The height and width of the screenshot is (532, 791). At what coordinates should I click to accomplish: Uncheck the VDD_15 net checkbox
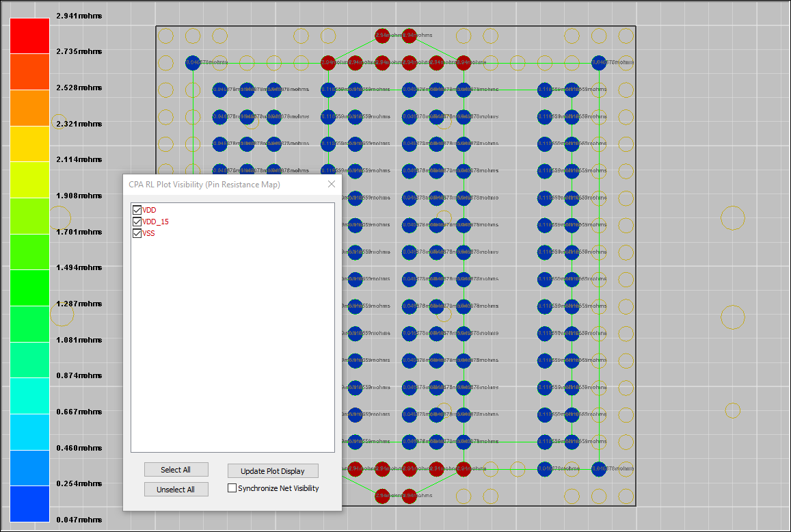point(137,222)
